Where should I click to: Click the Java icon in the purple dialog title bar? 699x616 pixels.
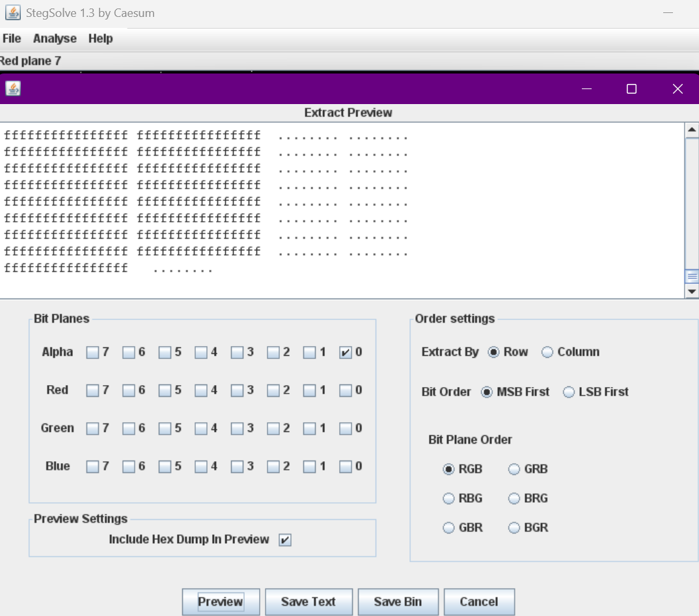13,88
